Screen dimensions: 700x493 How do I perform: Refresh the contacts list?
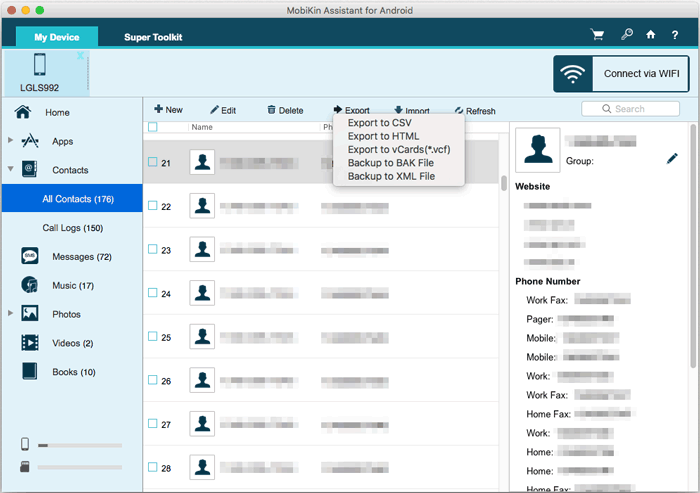[475, 111]
